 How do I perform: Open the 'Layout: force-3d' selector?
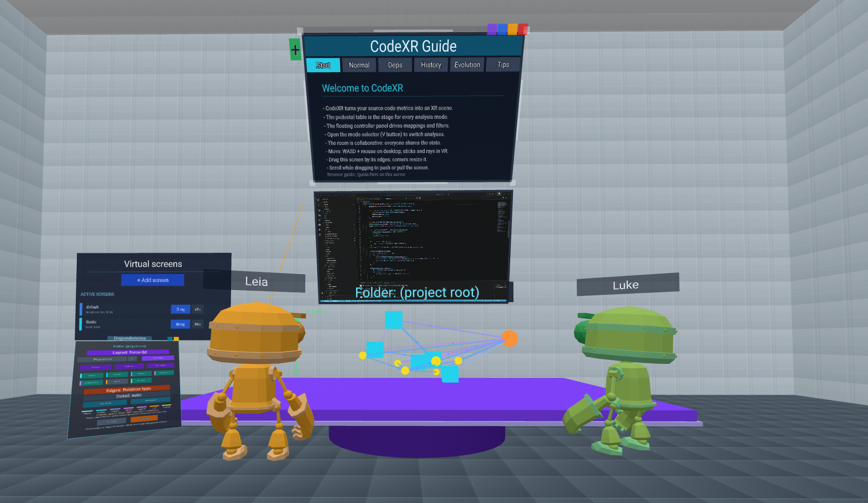tap(128, 352)
